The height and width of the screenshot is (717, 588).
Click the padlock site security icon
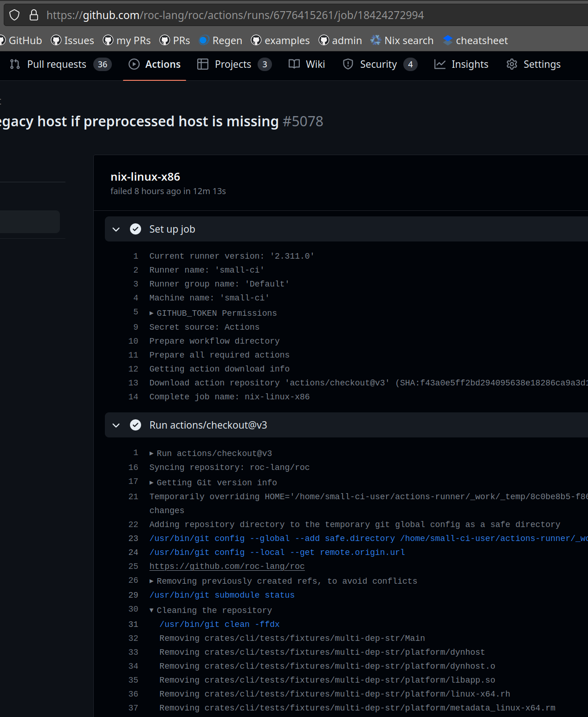coord(34,15)
